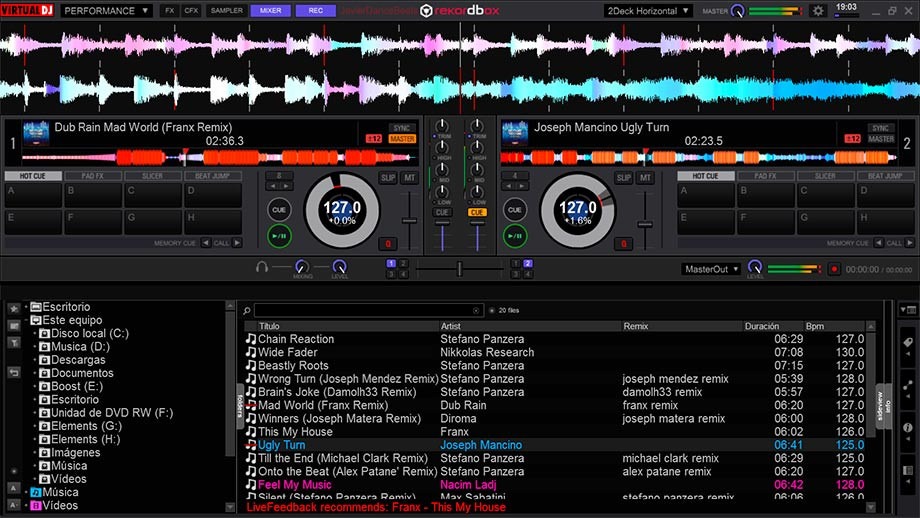Open the SAMPLER panel
The width and height of the screenshot is (920, 518).
(x=226, y=11)
